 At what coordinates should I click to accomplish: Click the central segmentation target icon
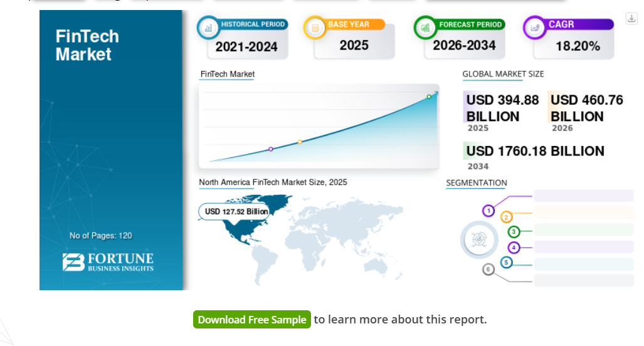tap(479, 239)
